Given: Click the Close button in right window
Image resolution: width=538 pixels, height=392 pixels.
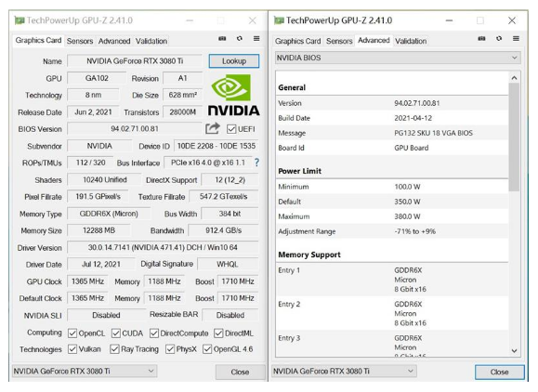Looking at the screenshot, I should 500,372.
